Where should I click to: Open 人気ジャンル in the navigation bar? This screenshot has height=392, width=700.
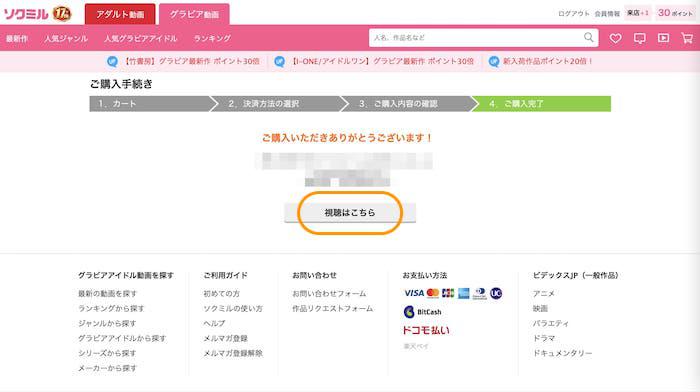click(x=66, y=39)
